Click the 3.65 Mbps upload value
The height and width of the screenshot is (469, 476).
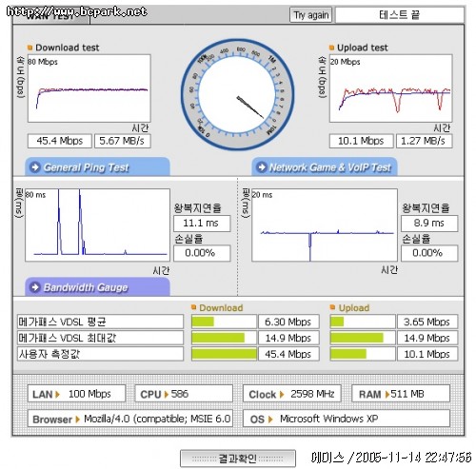(x=427, y=322)
